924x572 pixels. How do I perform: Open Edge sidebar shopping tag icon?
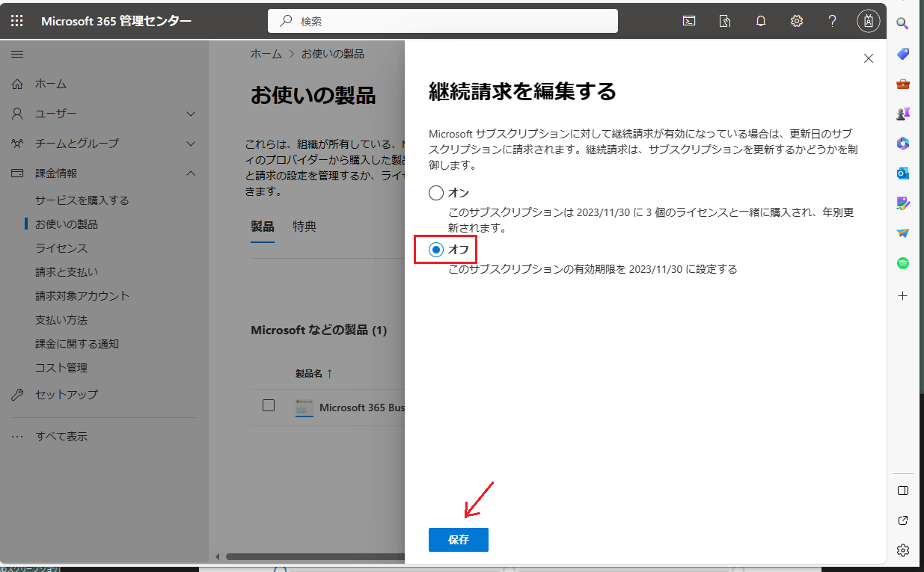click(x=903, y=54)
